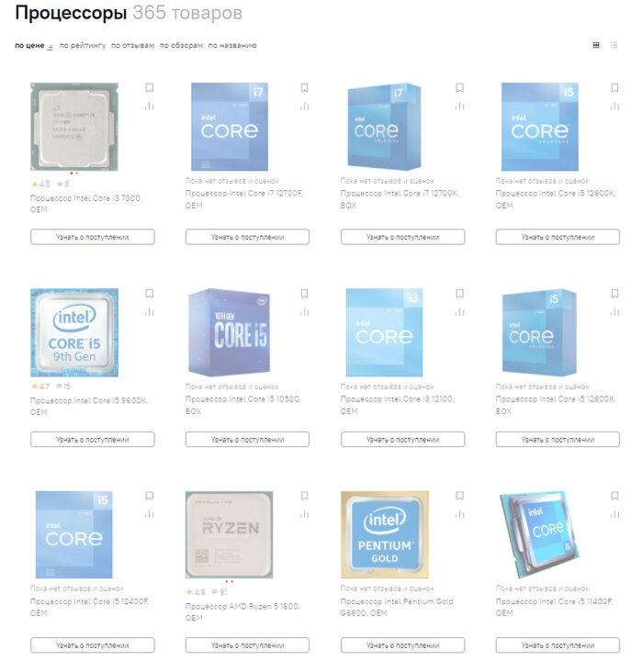Open 10th Gen Core i5 box image
This screenshot has width=643, height=672.
[x=229, y=332]
